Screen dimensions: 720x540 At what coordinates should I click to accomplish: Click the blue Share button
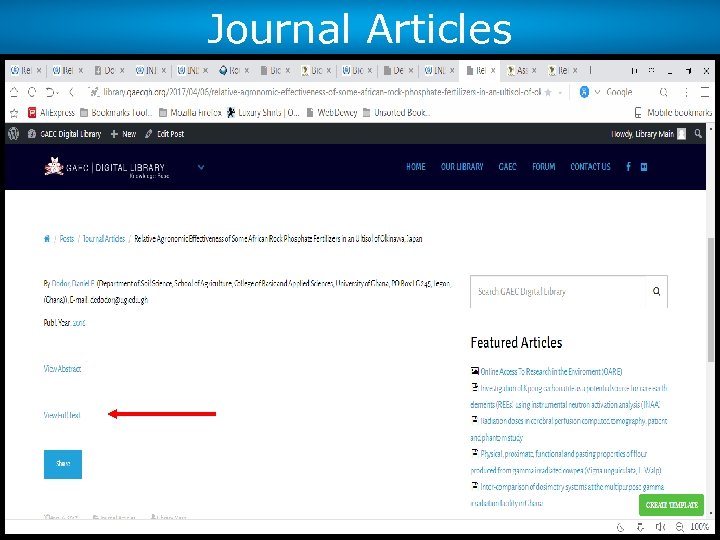pyautogui.click(x=63, y=464)
